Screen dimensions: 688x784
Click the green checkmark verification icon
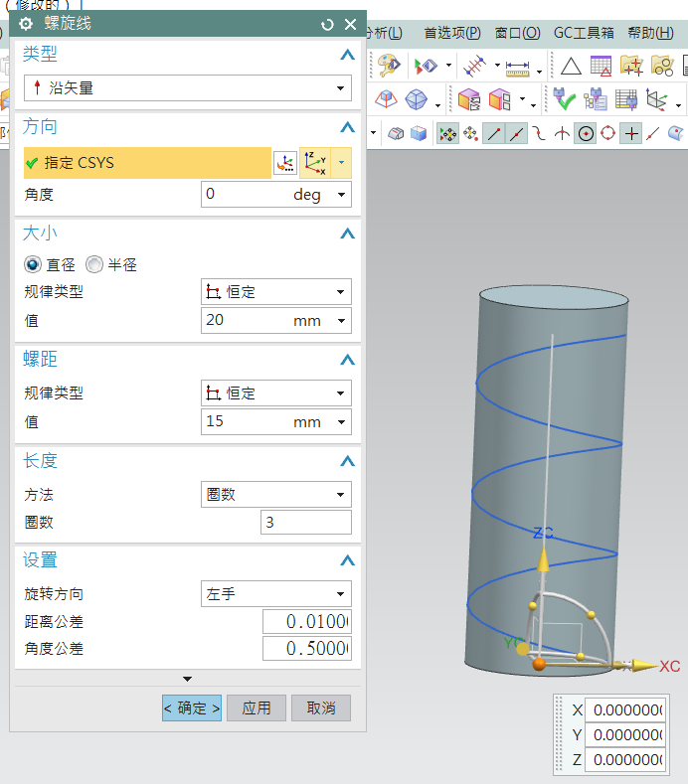565,99
